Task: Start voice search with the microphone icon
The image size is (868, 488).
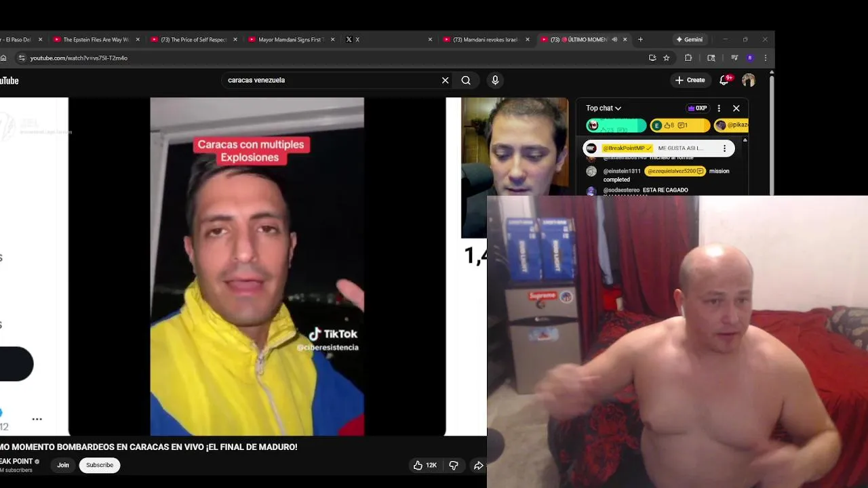Action: (x=495, y=80)
